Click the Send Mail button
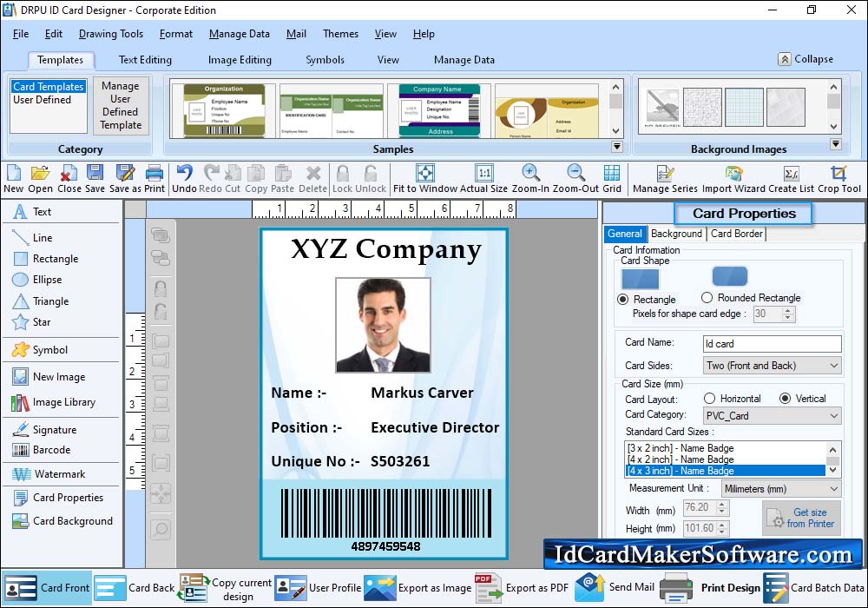The image size is (868, 608). tap(615, 587)
